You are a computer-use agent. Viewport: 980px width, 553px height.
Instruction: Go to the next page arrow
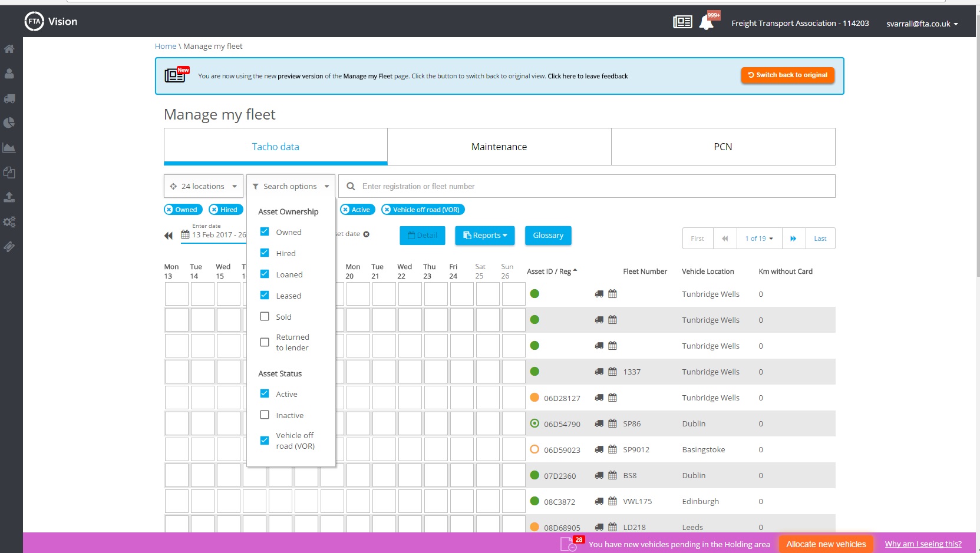click(794, 239)
